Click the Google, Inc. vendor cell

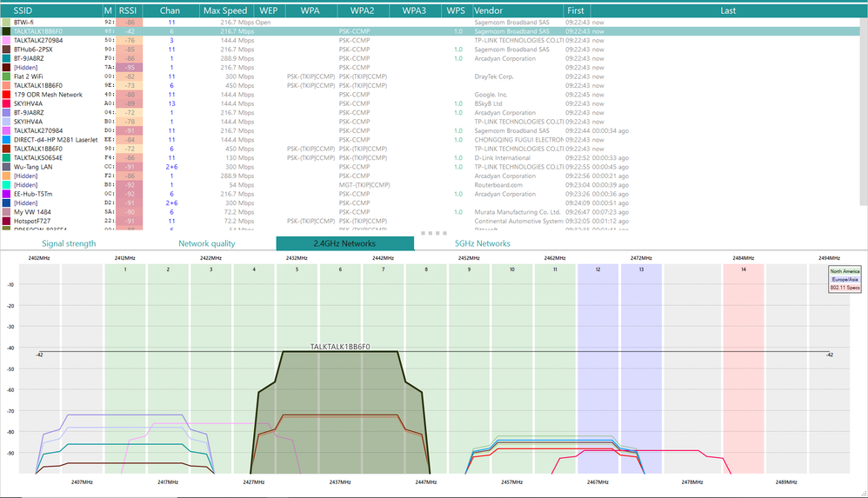491,95
